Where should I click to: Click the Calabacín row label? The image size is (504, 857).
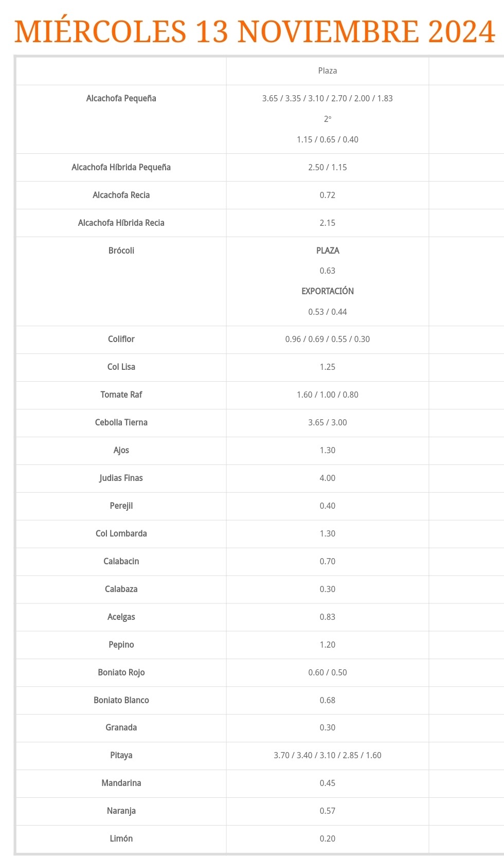click(121, 561)
